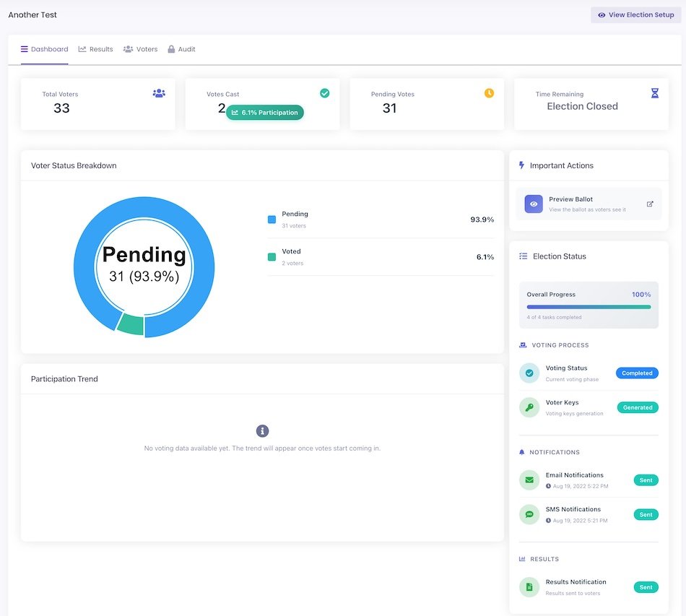Click the green Voted legend swatch
Screen dimensions: 686x616
[272, 256]
